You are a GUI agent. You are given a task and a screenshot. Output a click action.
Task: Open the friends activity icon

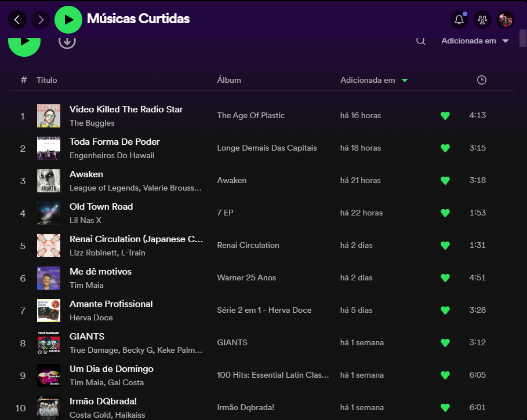[x=482, y=20]
